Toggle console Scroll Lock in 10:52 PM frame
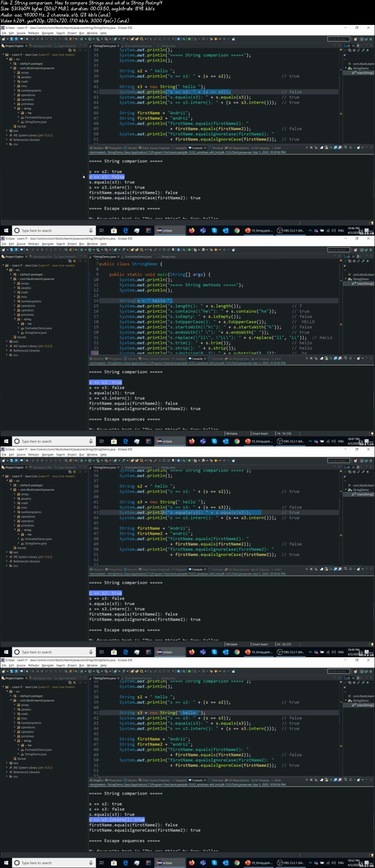Image resolution: width=375 pixels, height=868 pixels. click(326, 780)
